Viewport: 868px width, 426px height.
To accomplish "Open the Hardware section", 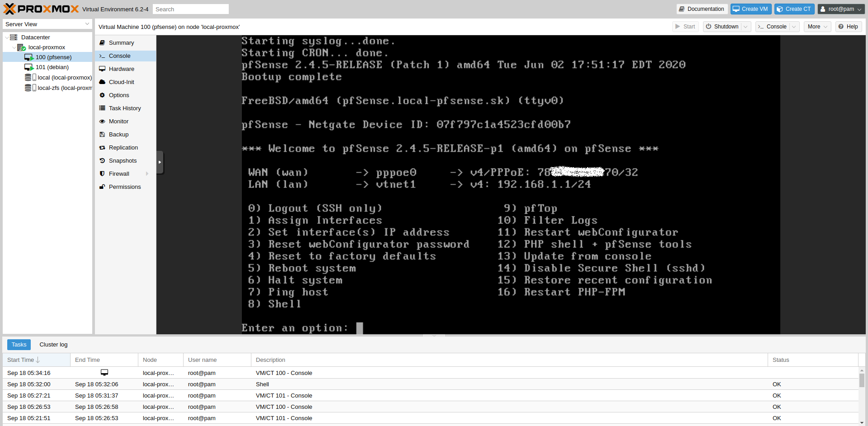I will point(125,69).
